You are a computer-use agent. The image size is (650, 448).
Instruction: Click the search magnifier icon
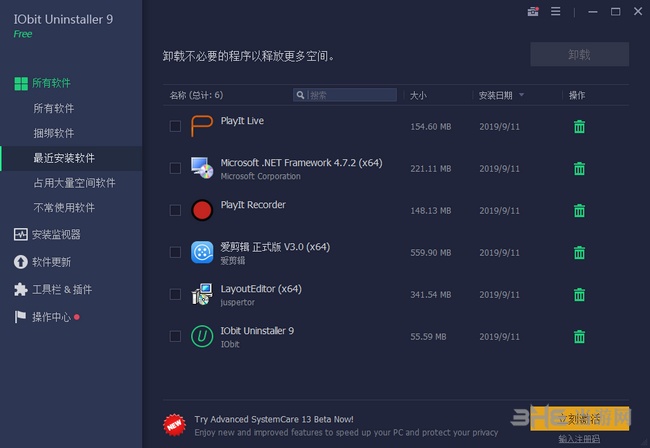[301, 95]
